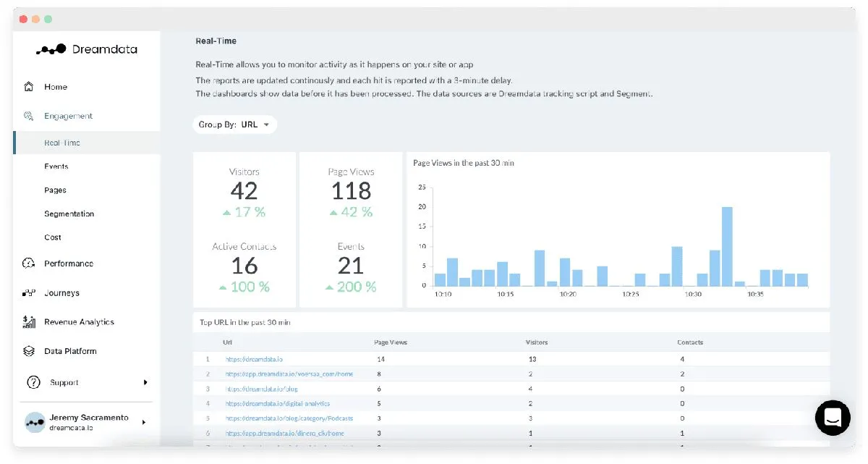The image size is (868, 464).
Task: Expand Jeremy Sacramento account menu arrow
Action: (143, 422)
